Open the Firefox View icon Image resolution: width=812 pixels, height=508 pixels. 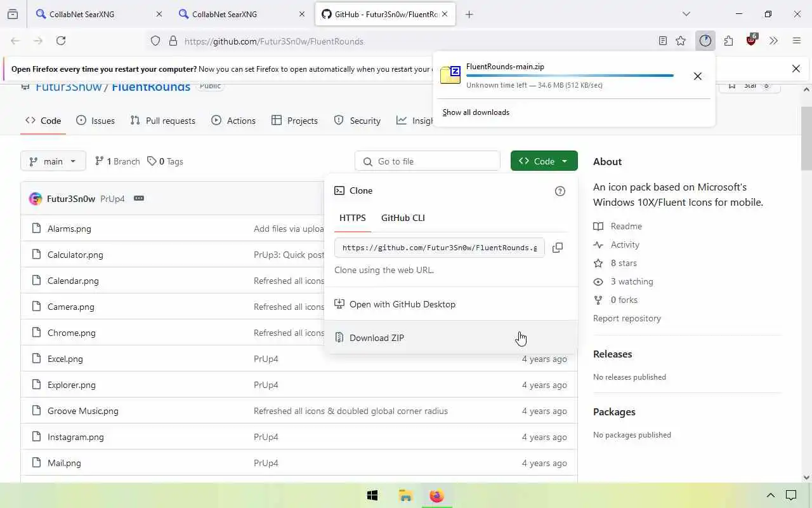click(x=13, y=14)
